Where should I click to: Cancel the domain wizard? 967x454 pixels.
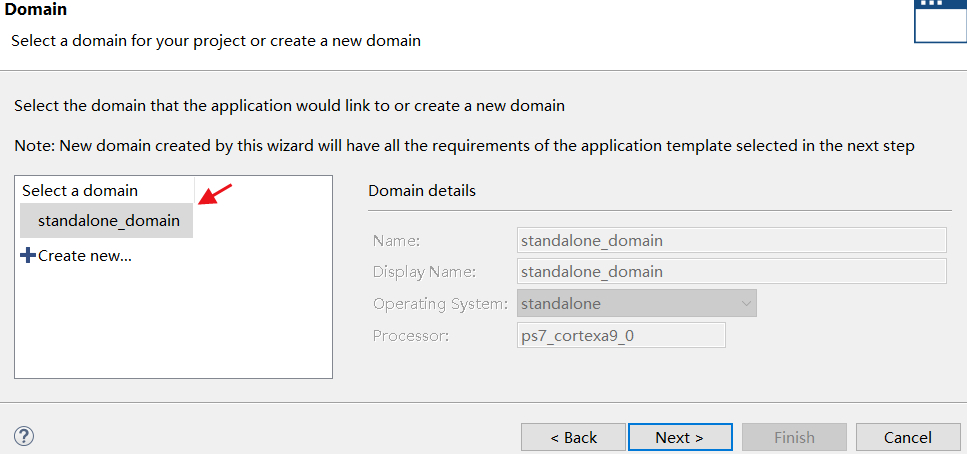click(908, 437)
